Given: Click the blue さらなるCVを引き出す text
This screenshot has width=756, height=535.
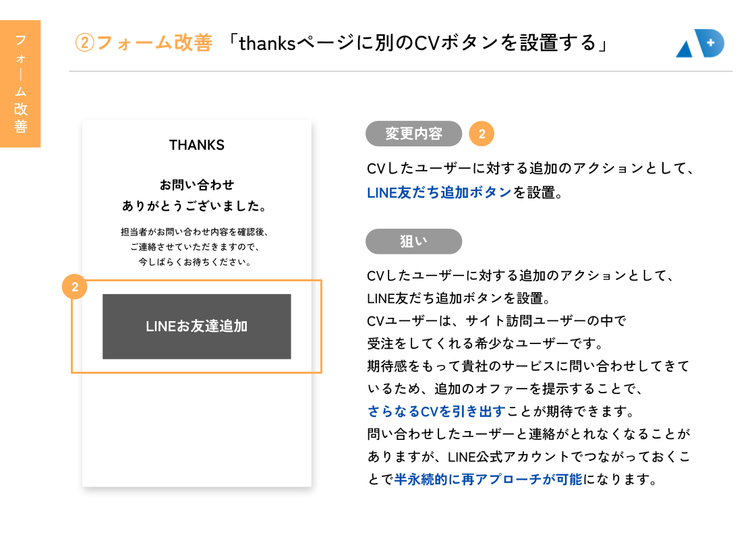Looking at the screenshot, I should pos(436,411).
